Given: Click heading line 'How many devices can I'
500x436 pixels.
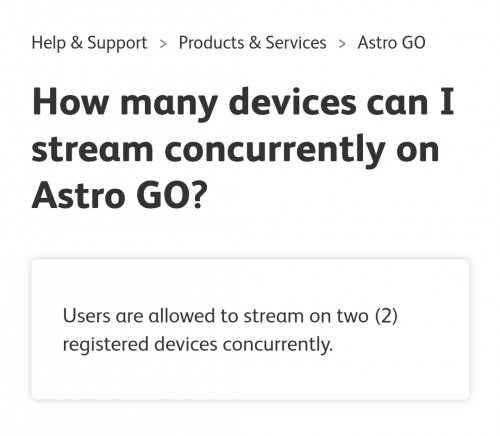Looking at the screenshot, I should point(243,102).
